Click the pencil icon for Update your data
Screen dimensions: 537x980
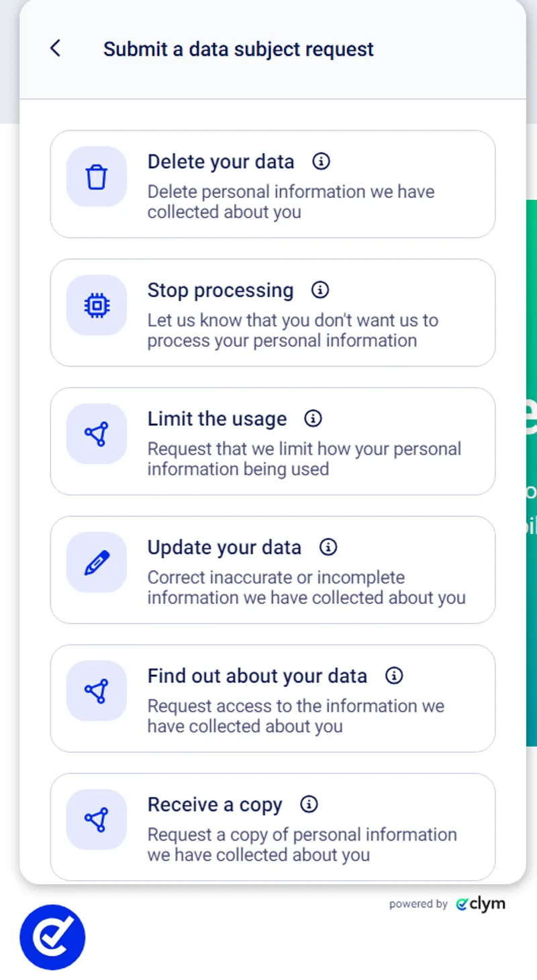(96, 562)
